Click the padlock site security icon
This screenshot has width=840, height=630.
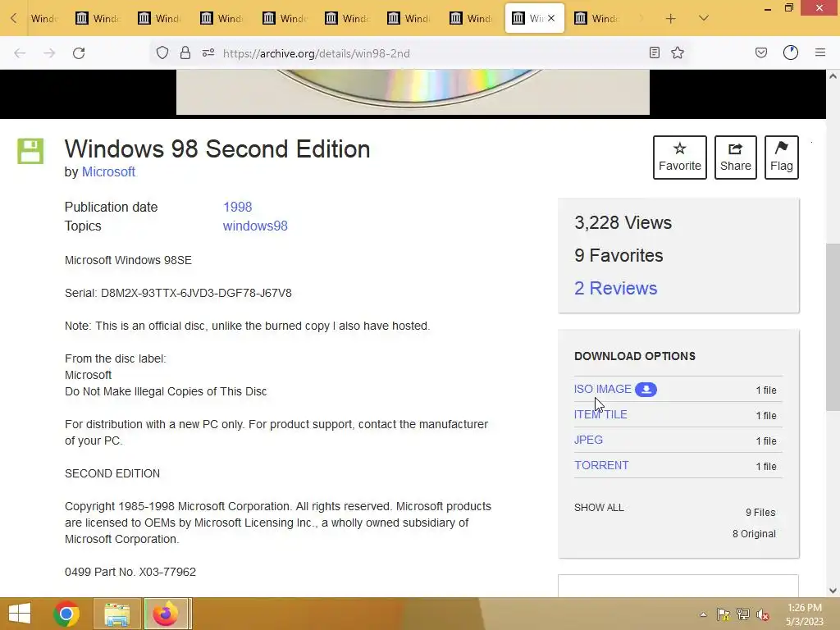[185, 52]
